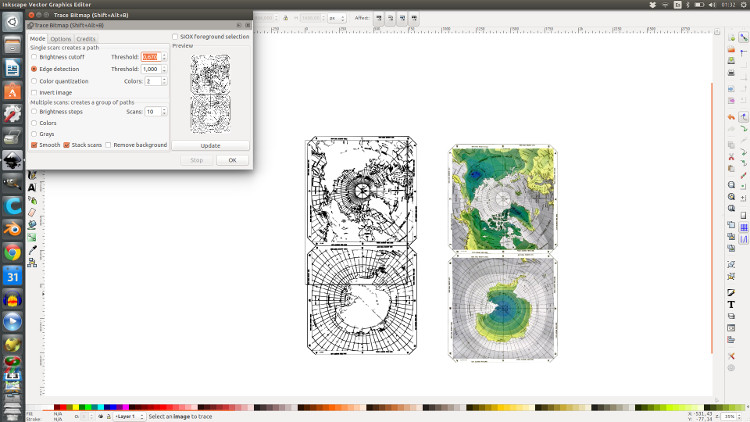Select the Connector tool
The width and height of the screenshot is (750, 422).
tap(32, 262)
